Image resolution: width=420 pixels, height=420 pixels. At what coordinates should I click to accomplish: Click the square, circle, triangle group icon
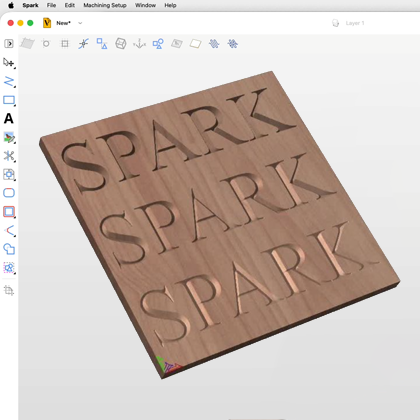click(x=158, y=44)
